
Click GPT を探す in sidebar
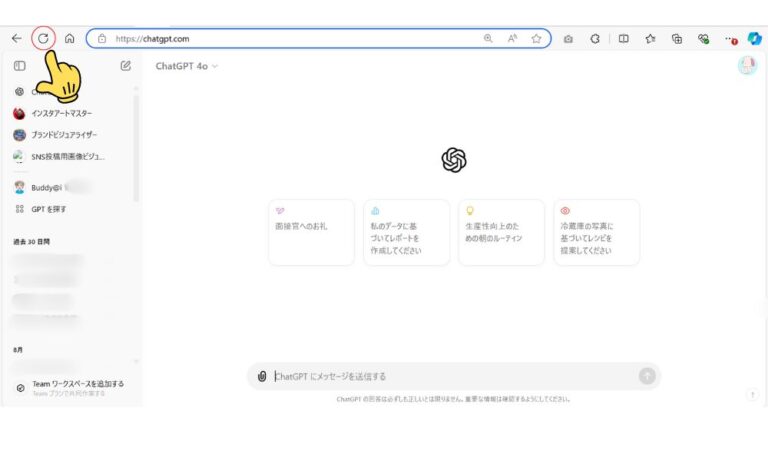click(50, 209)
